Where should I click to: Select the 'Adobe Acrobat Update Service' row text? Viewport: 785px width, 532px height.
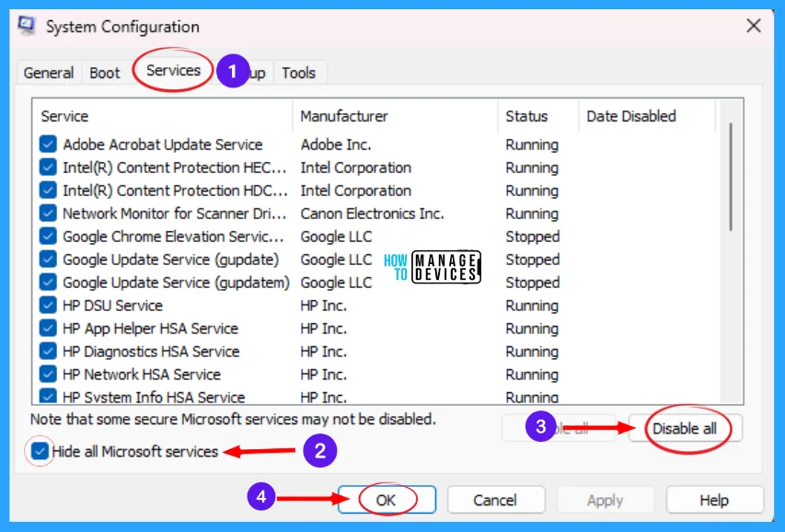[x=163, y=145]
